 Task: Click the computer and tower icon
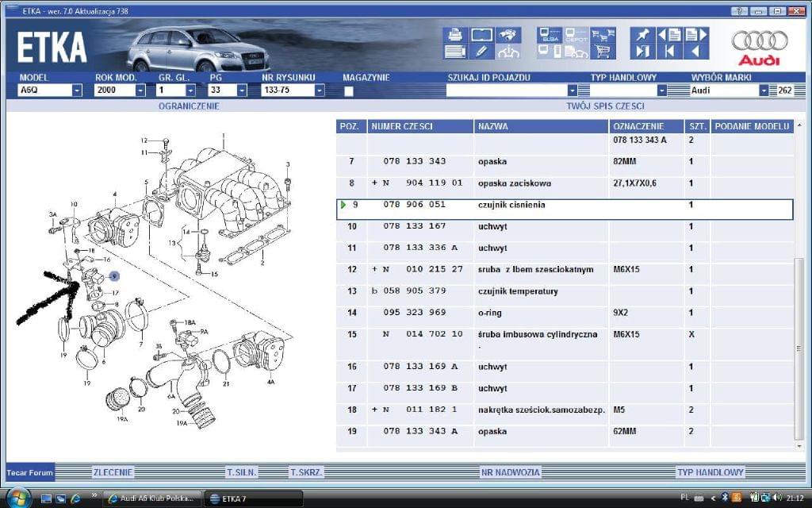tap(550, 52)
